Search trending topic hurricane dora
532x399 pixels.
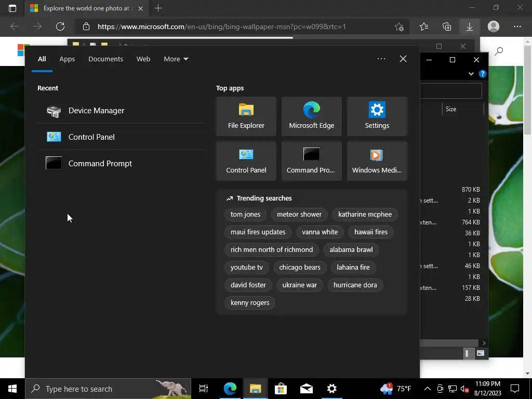(355, 285)
